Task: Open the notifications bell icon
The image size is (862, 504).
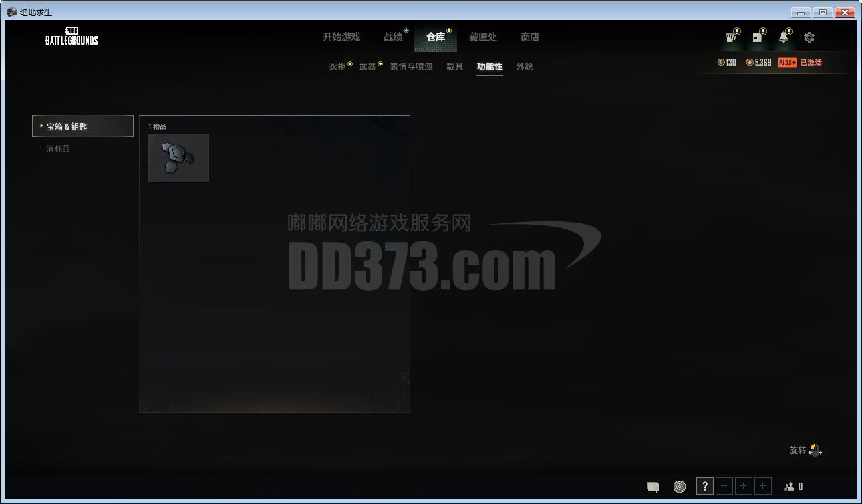Action: 784,38
